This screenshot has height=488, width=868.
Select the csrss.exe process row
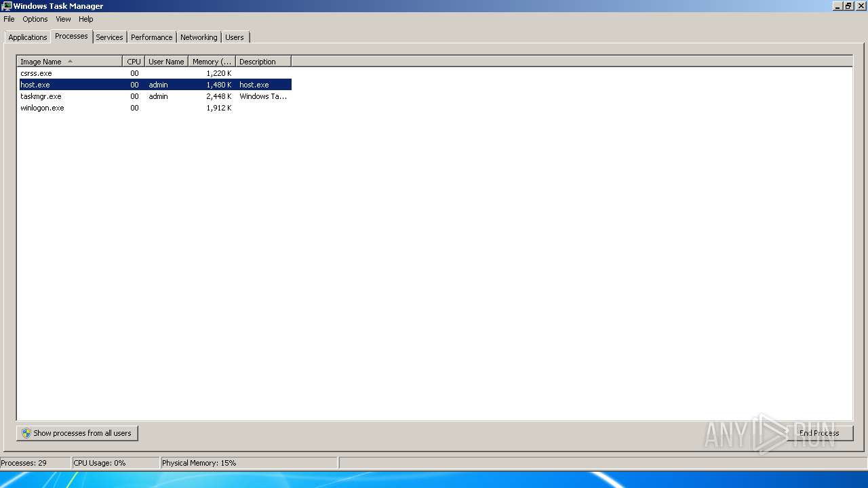155,73
